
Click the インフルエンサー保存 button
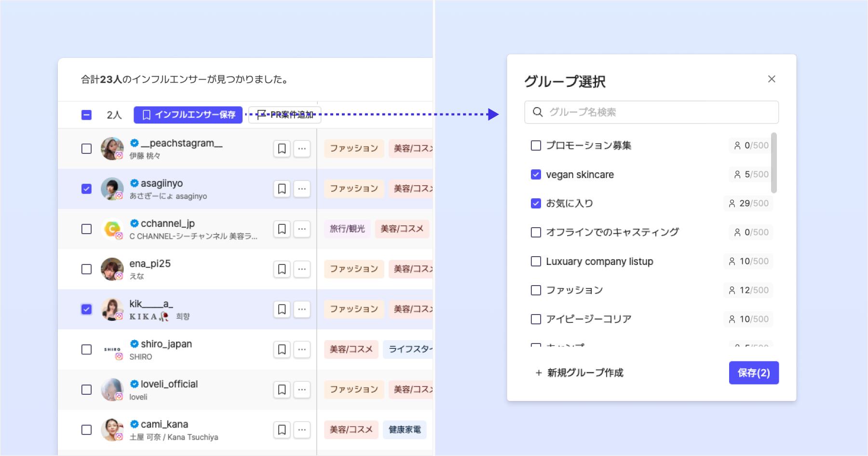pyautogui.click(x=188, y=115)
